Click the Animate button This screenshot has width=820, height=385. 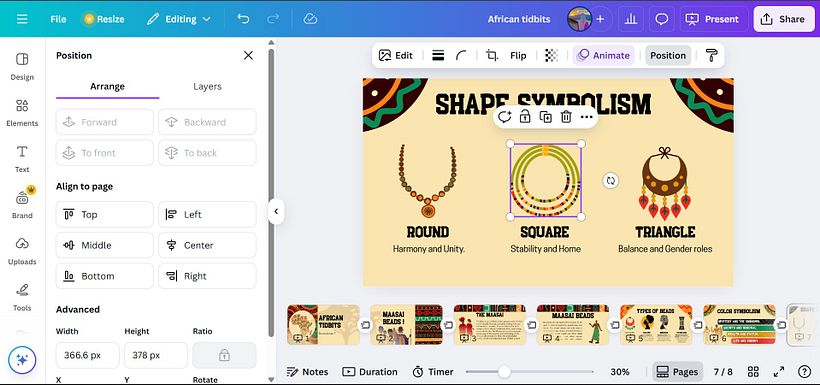coord(603,55)
